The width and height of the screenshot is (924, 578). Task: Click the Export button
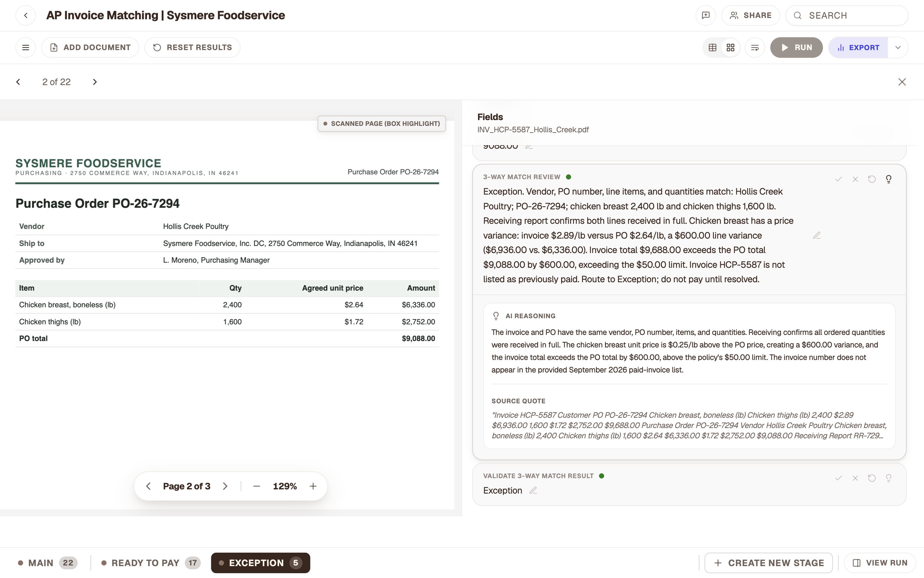[858, 48]
